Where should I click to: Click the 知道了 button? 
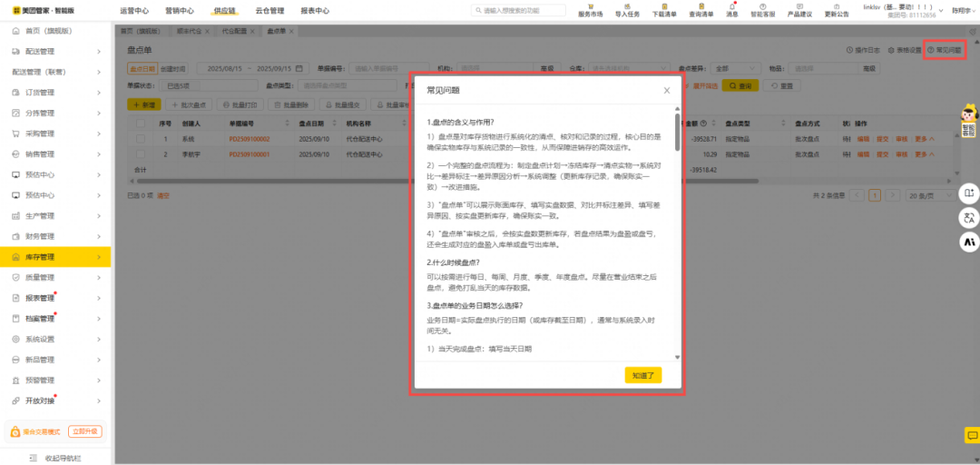(643, 374)
